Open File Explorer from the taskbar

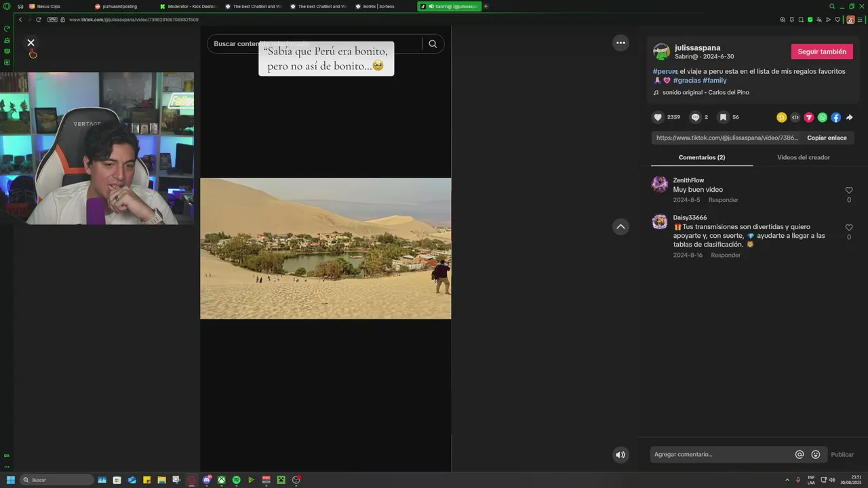pyautogui.click(x=161, y=480)
